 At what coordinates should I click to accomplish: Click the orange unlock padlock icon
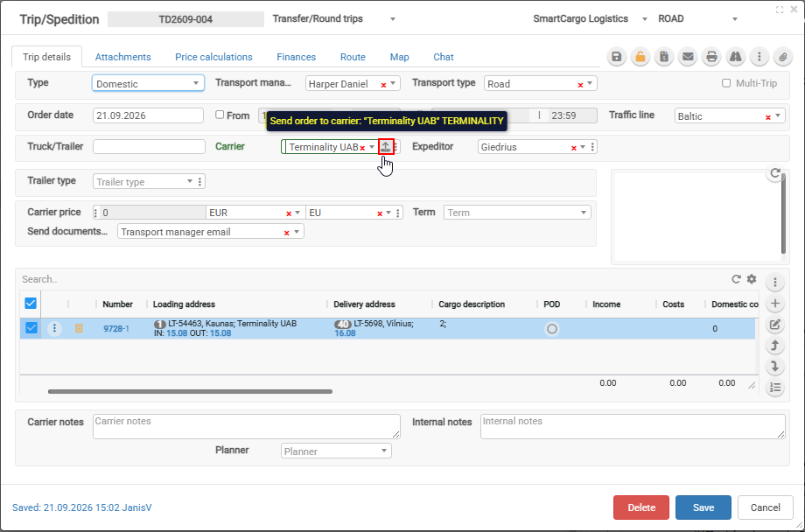coord(640,57)
